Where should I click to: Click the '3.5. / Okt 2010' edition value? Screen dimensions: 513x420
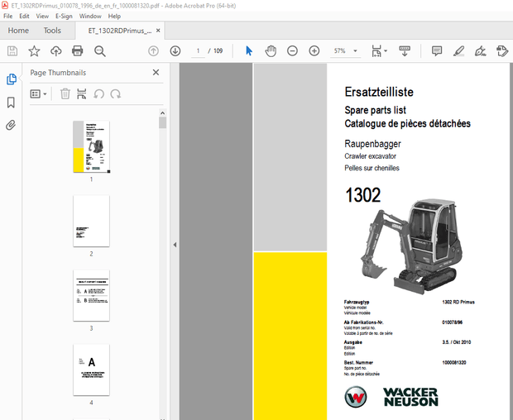coord(457,342)
